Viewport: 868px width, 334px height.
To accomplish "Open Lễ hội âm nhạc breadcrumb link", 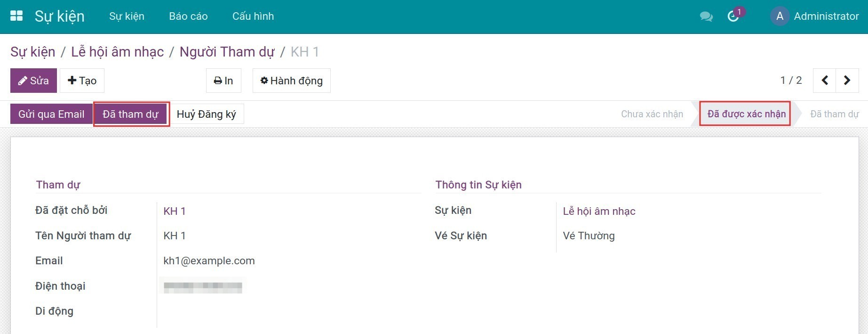I will [117, 52].
